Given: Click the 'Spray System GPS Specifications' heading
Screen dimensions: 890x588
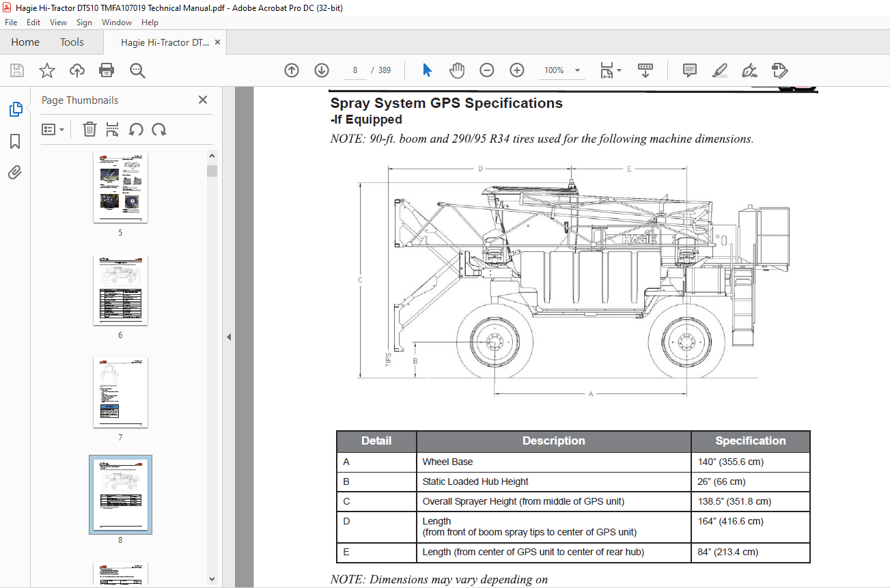Looking at the screenshot, I should pyautogui.click(x=447, y=103).
